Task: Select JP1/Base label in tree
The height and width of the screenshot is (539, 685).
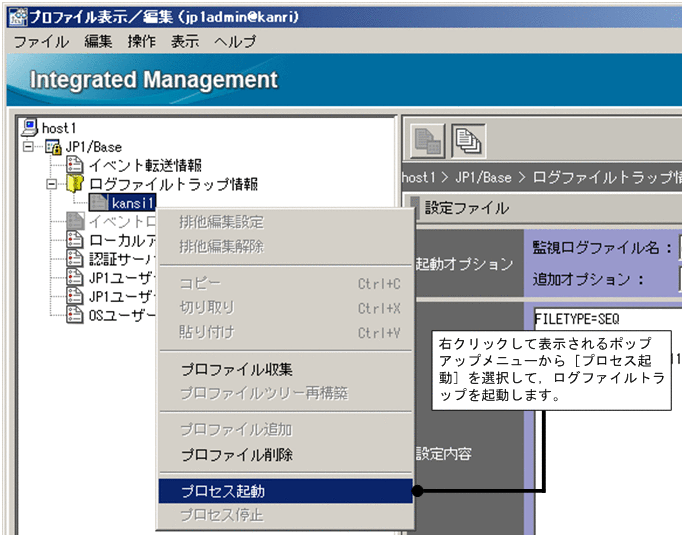Action: (93, 147)
